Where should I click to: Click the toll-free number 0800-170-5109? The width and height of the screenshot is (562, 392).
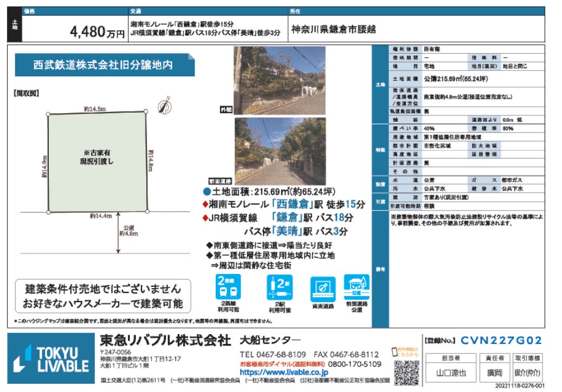click(355, 364)
